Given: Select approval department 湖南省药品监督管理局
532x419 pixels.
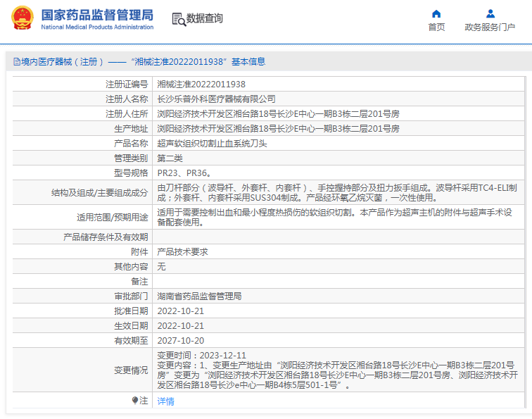Looking at the screenshot, I should (x=199, y=296).
